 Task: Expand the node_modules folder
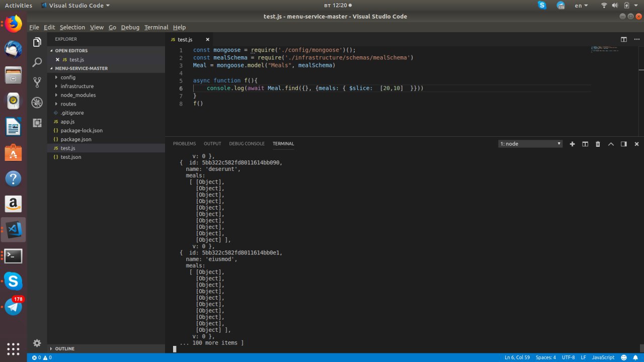[x=77, y=95]
